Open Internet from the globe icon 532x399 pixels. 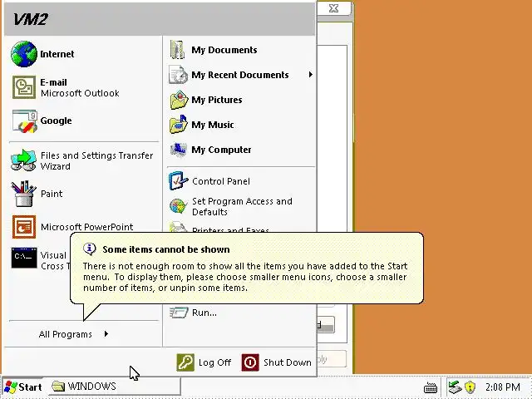click(x=24, y=54)
